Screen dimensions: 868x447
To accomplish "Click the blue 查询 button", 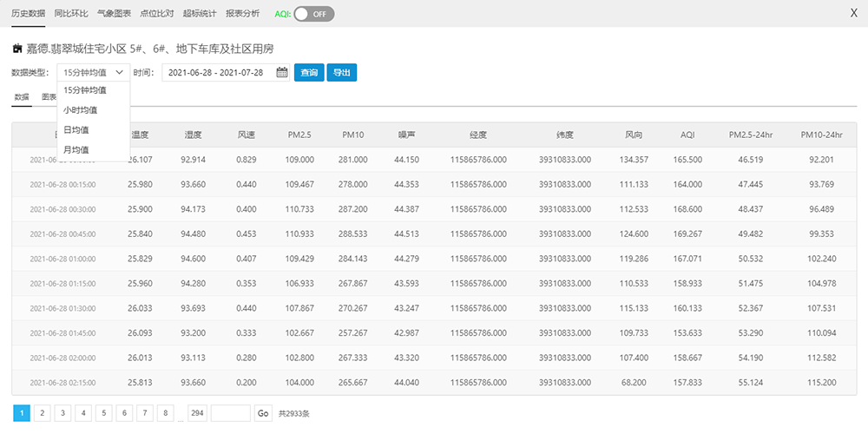I will [309, 73].
